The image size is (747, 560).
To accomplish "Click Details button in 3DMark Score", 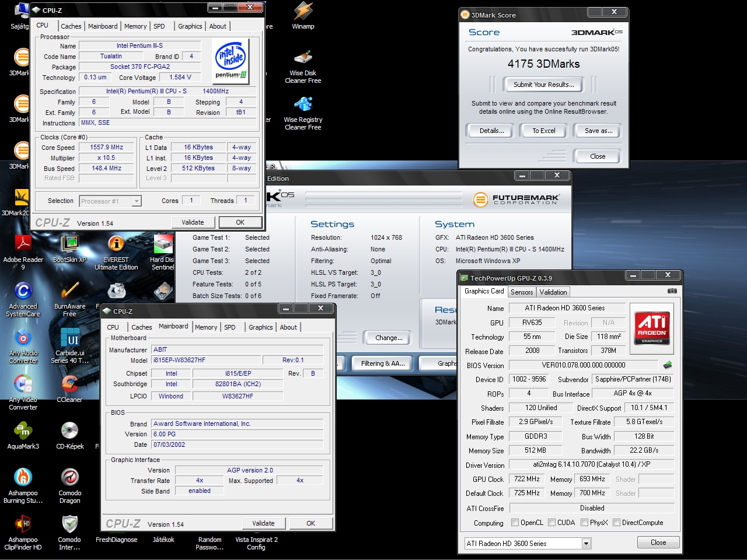I will tap(492, 131).
